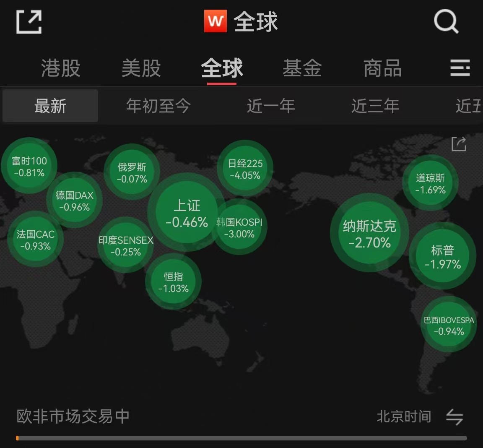Tap the red W logo in title

216,21
